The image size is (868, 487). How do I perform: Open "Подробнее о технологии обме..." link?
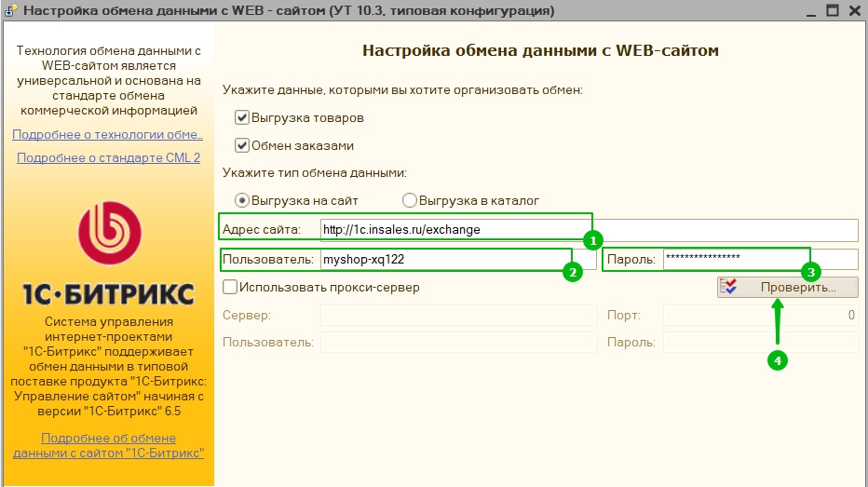pos(107,134)
